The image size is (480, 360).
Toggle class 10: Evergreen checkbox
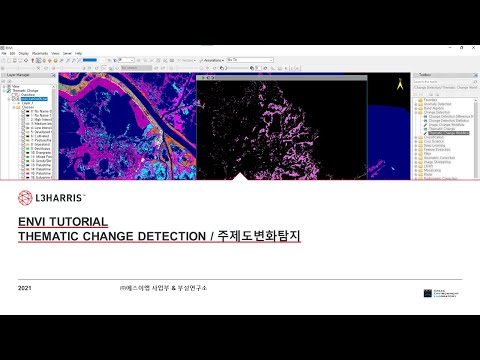(23, 153)
